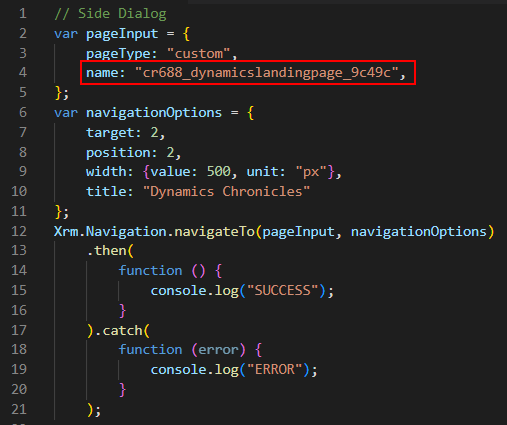Click 'target: 2,' on line 7

pos(126,133)
